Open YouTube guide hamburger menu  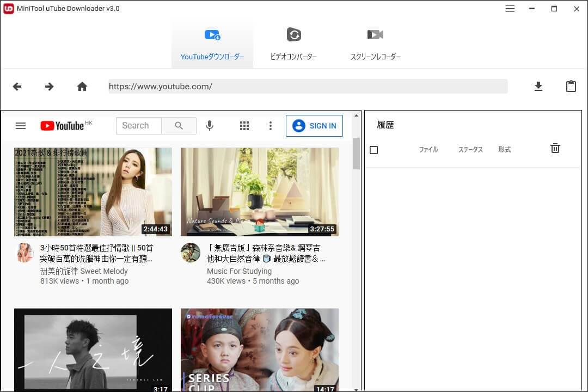[21, 126]
